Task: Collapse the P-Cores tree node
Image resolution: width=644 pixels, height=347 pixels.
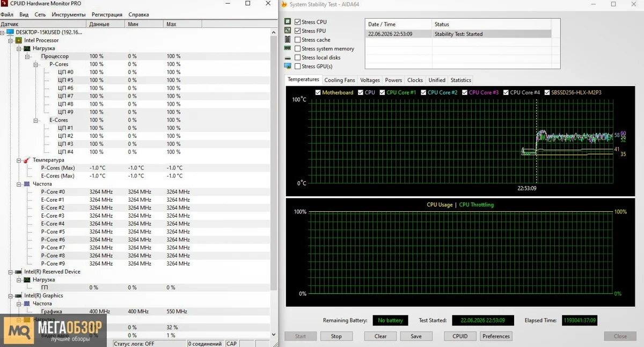Action: click(x=36, y=64)
